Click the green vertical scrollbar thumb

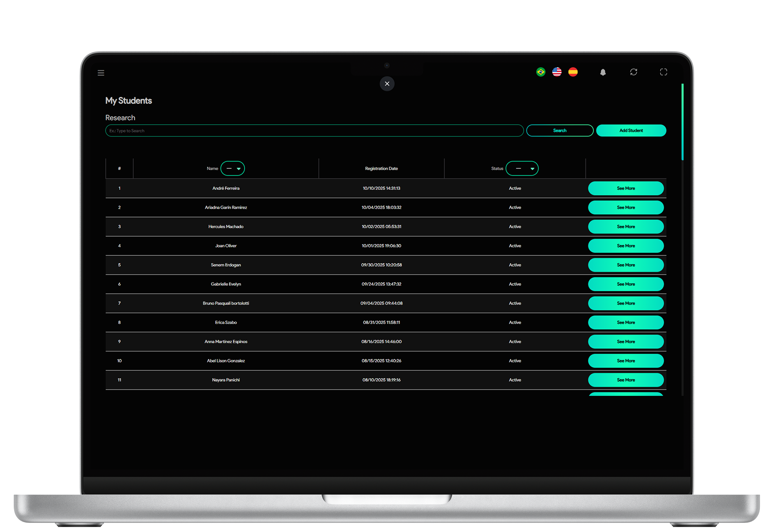click(x=683, y=122)
